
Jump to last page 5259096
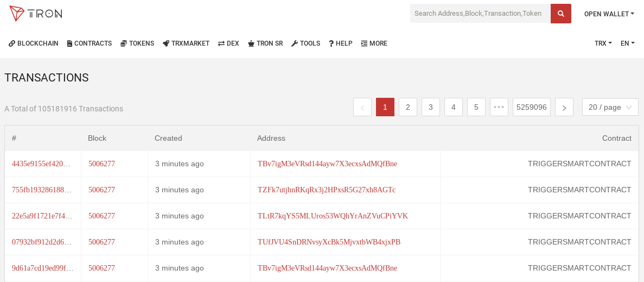click(532, 107)
